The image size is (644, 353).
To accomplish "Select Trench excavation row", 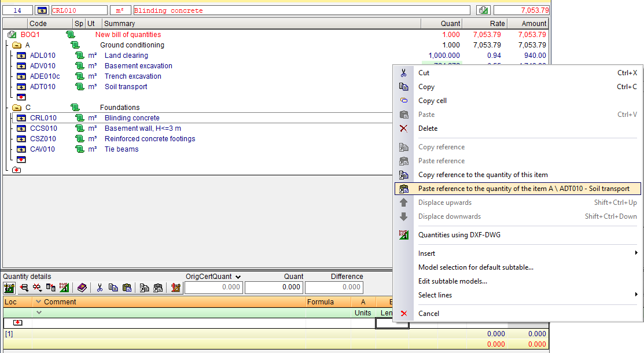I will pyautogui.click(x=133, y=76).
